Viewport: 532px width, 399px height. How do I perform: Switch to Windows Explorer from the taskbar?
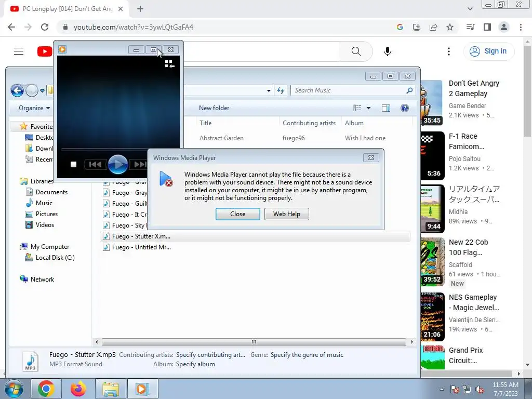(111, 389)
